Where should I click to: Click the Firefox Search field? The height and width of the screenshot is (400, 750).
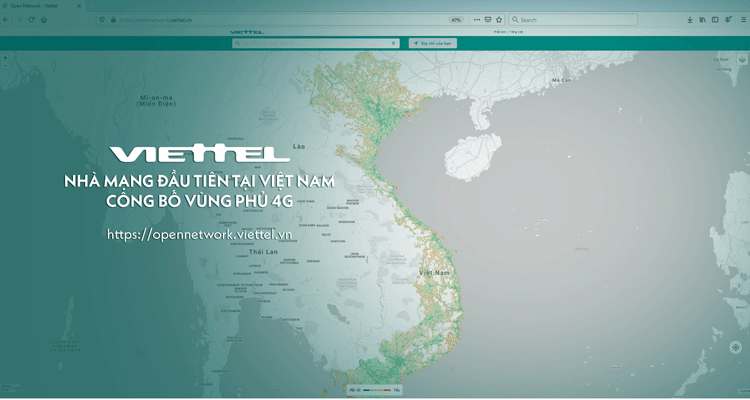(573, 20)
